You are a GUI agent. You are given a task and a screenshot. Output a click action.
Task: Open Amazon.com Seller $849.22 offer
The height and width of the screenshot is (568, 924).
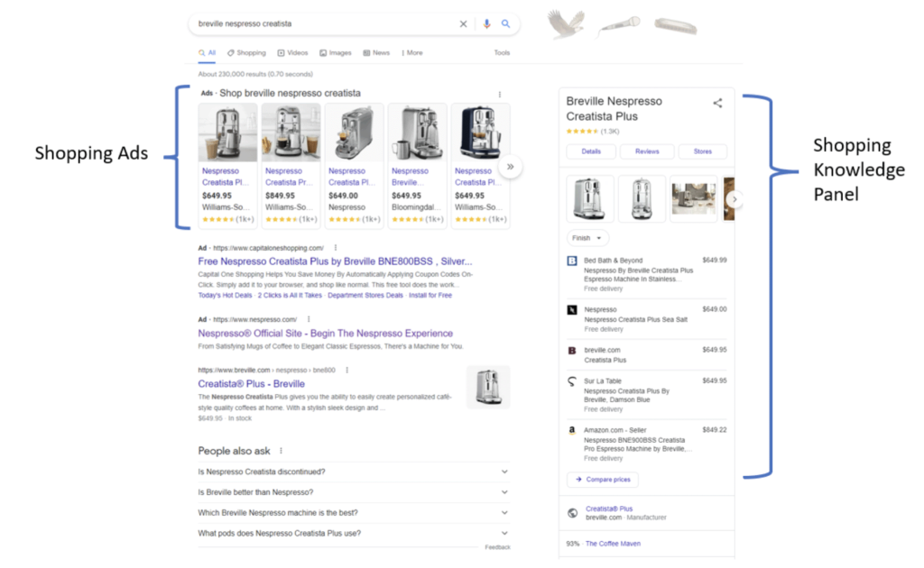click(646, 444)
